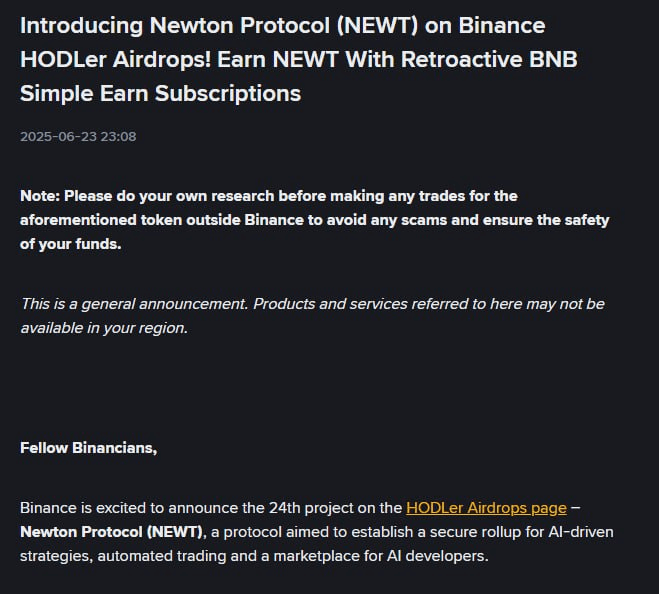The height and width of the screenshot is (594, 659).
Task: Click the bold Newton Protocol (NEWT) text
Action: [111, 532]
